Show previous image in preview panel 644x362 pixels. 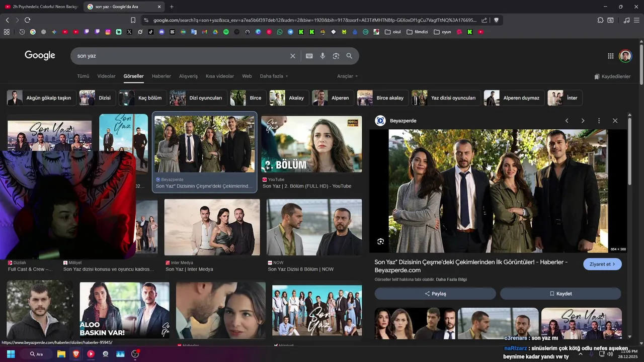(x=567, y=121)
